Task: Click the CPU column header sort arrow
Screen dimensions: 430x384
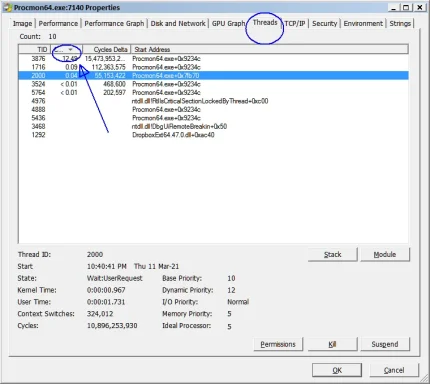Action: tap(70, 50)
